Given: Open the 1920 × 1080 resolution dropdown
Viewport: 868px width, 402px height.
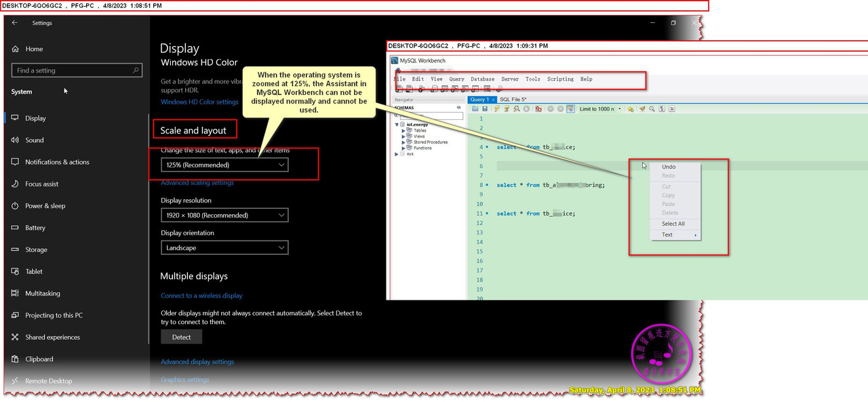Looking at the screenshot, I should [x=224, y=215].
